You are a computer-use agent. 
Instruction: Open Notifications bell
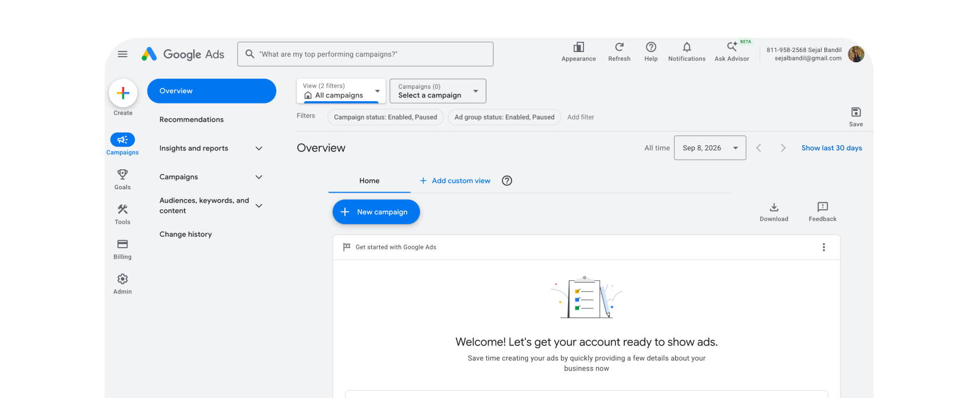pos(687,47)
